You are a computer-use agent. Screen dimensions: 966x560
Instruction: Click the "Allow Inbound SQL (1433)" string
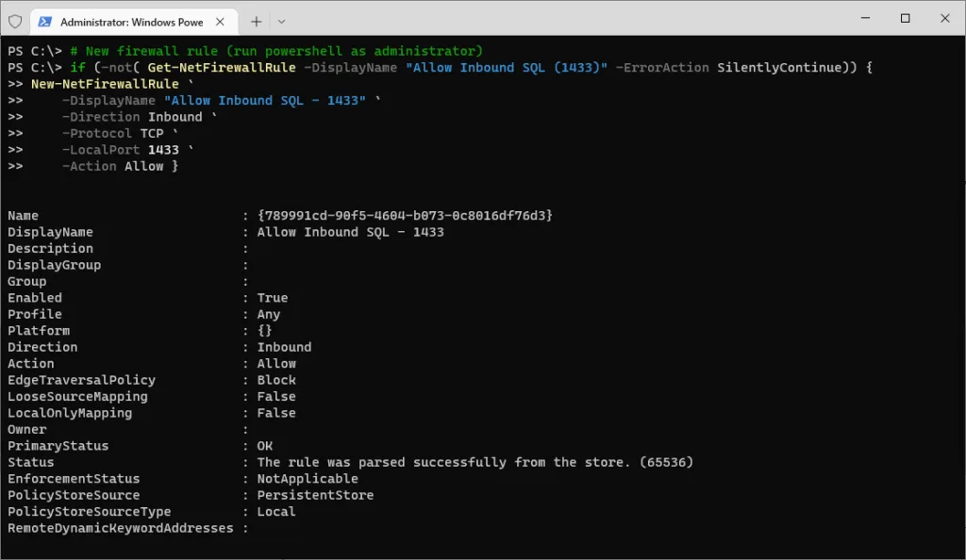click(507, 68)
